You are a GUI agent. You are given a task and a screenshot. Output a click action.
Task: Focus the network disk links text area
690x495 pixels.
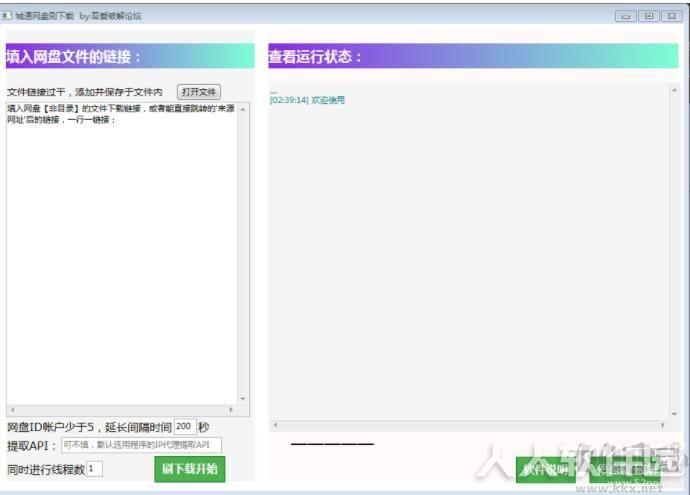coord(122,253)
